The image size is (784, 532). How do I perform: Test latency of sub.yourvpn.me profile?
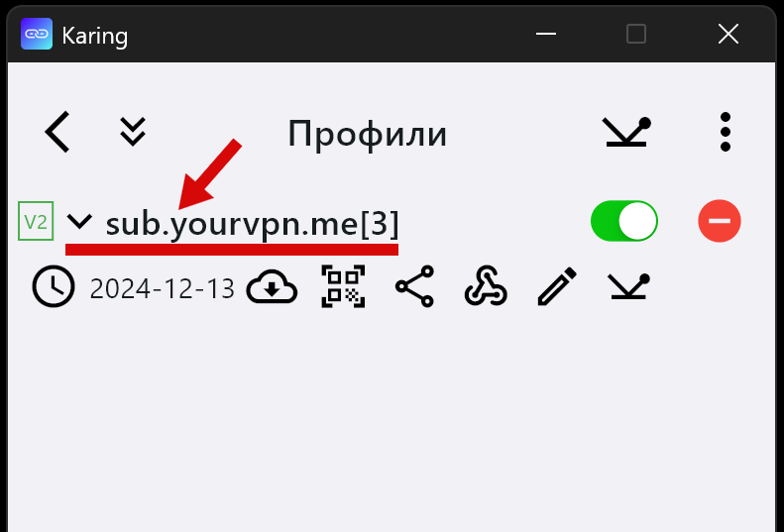coord(629,286)
